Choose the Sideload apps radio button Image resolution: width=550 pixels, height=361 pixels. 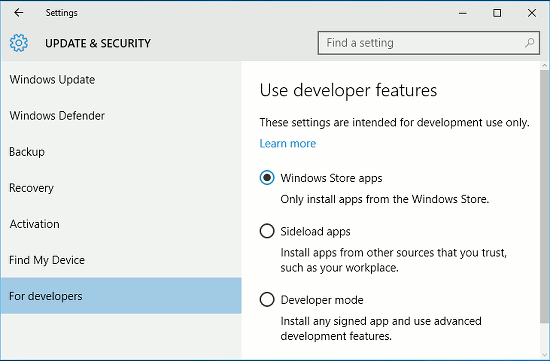267,231
